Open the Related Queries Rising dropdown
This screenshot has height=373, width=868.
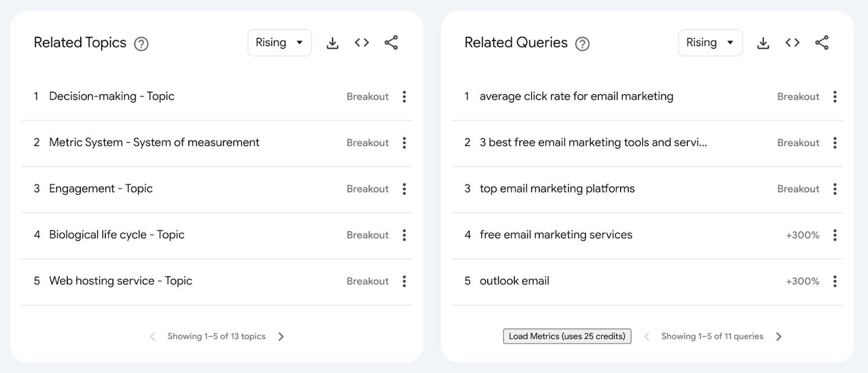[x=710, y=43]
